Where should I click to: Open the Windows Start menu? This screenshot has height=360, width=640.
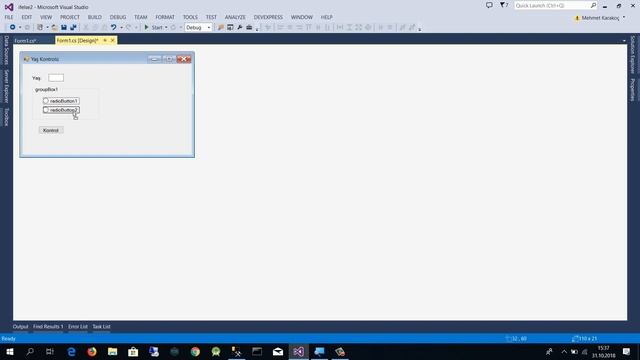[9, 351]
